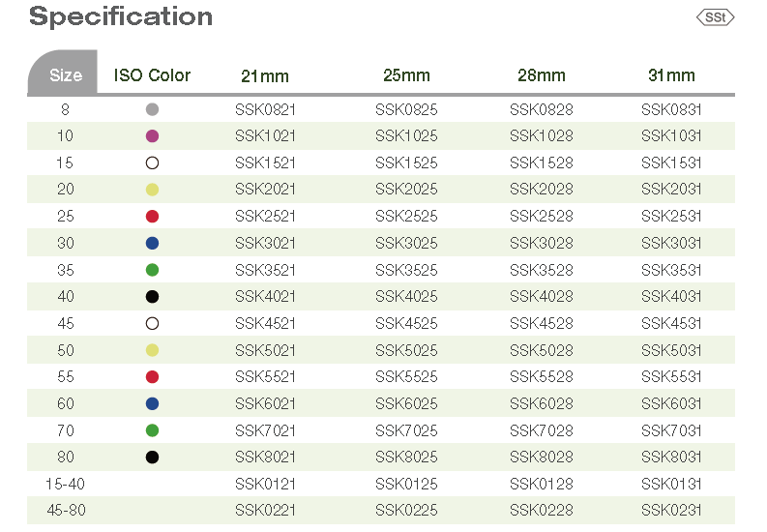Click the yellow ISO color dot for size 20
The width and height of the screenshot is (767, 532).
tap(152, 190)
